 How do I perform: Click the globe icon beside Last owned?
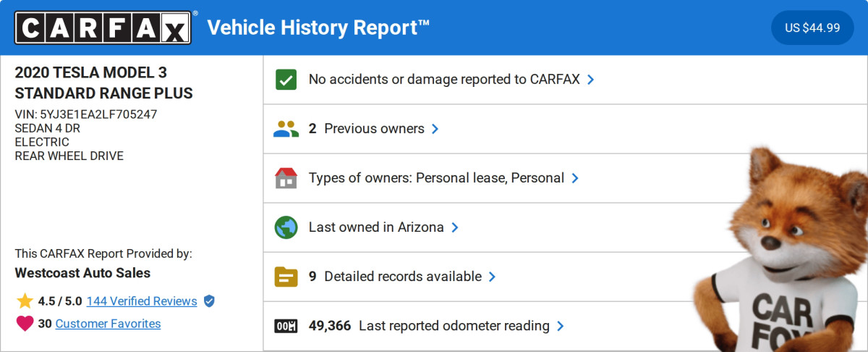[x=286, y=227]
